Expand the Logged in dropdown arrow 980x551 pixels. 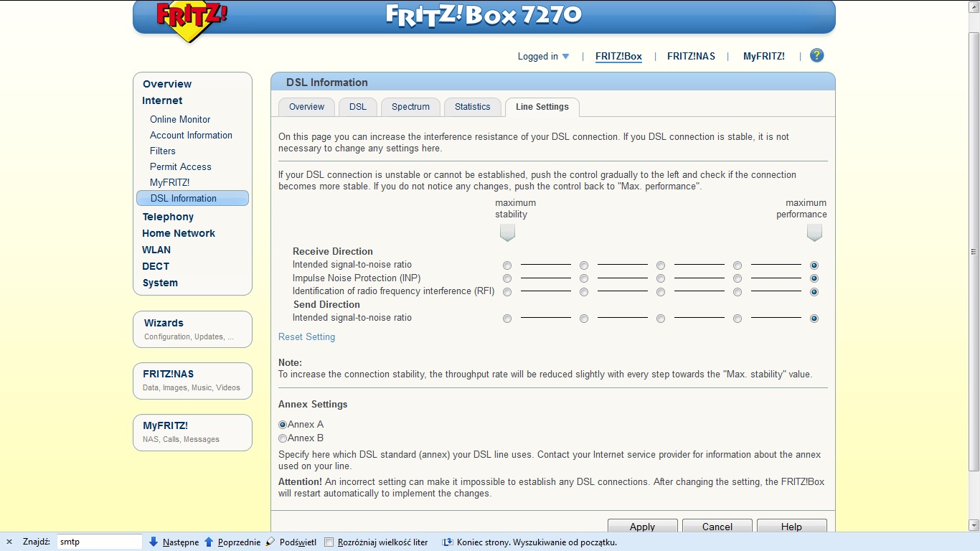pos(565,57)
